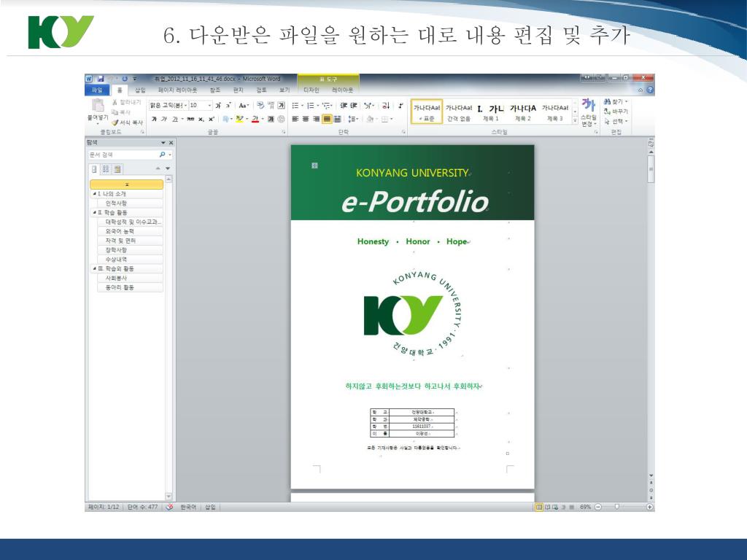Click zoom out minus button
Screen dimensions: 747x560
click(598, 507)
